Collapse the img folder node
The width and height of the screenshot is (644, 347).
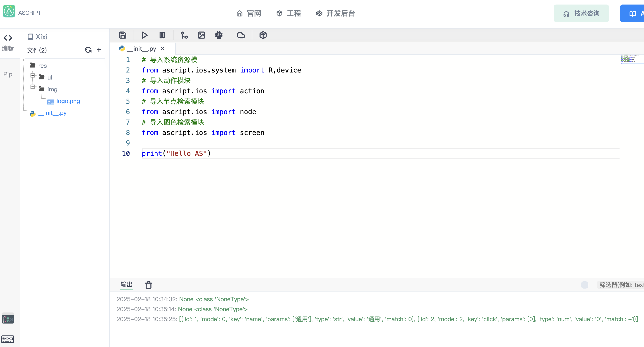point(33,87)
